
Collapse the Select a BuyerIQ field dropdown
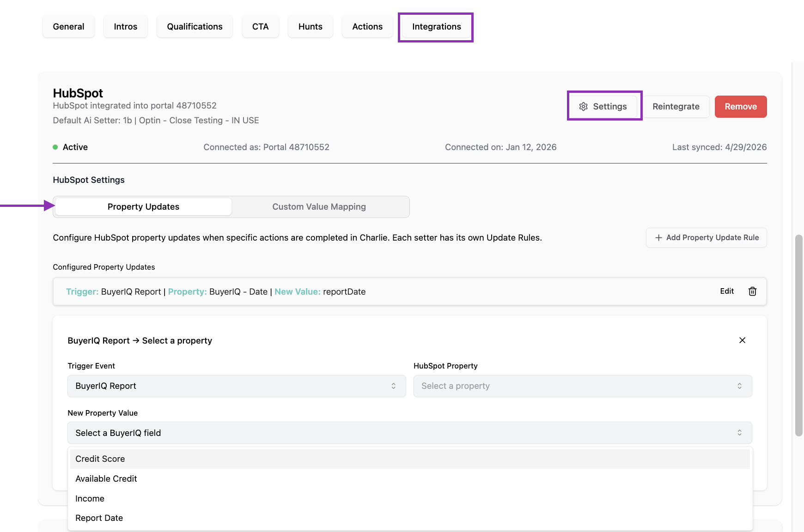410,433
